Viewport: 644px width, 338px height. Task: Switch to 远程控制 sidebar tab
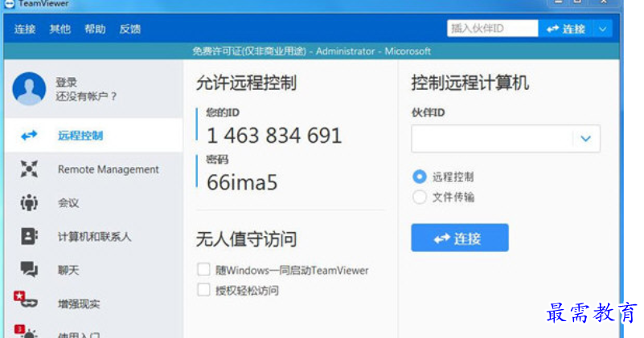tap(93, 136)
